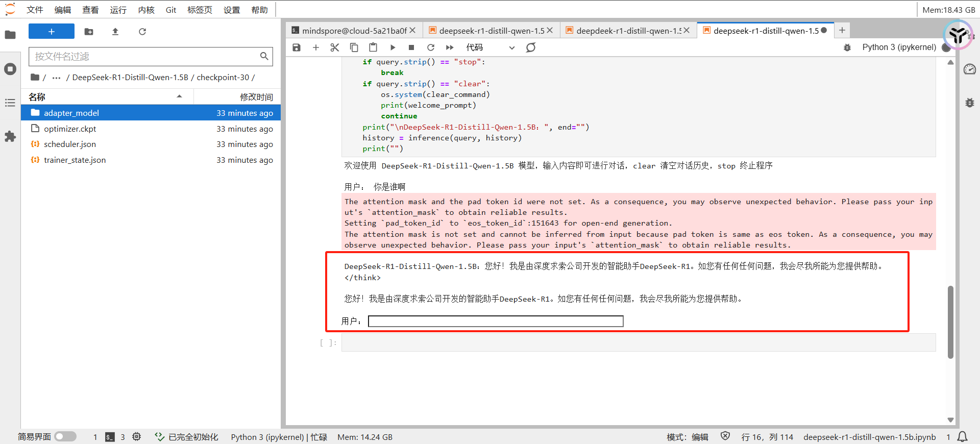
Task: Cut the selected cell
Action: click(335, 47)
